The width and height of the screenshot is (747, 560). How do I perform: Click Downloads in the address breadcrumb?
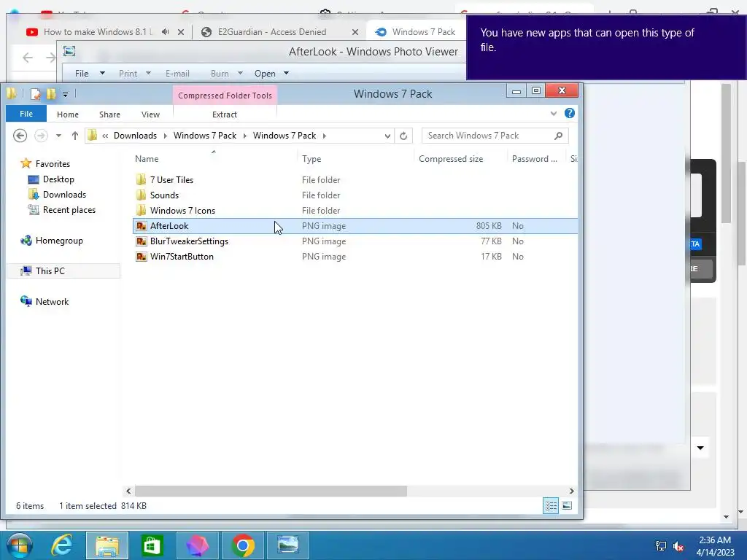click(135, 136)
